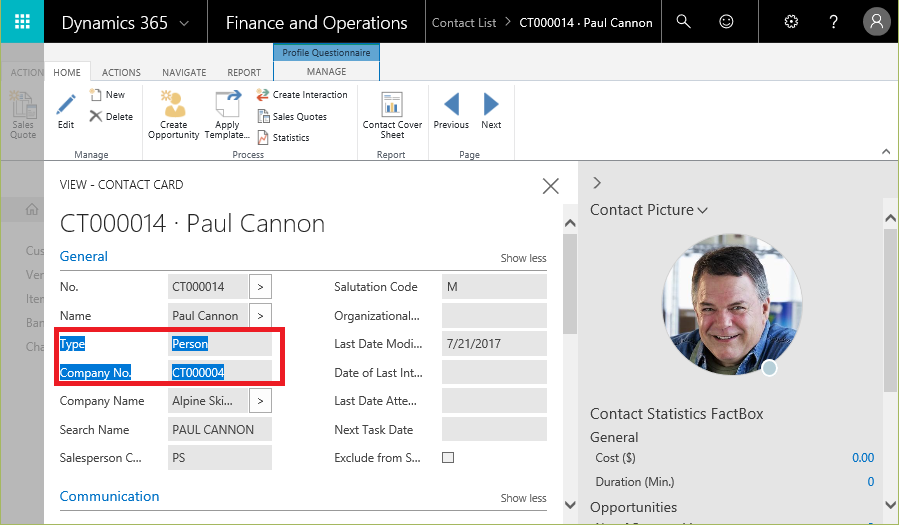Click the Last Date Modified field
Image resolution: width=899 pixels, height=525 pixels.
click(494, 344)
